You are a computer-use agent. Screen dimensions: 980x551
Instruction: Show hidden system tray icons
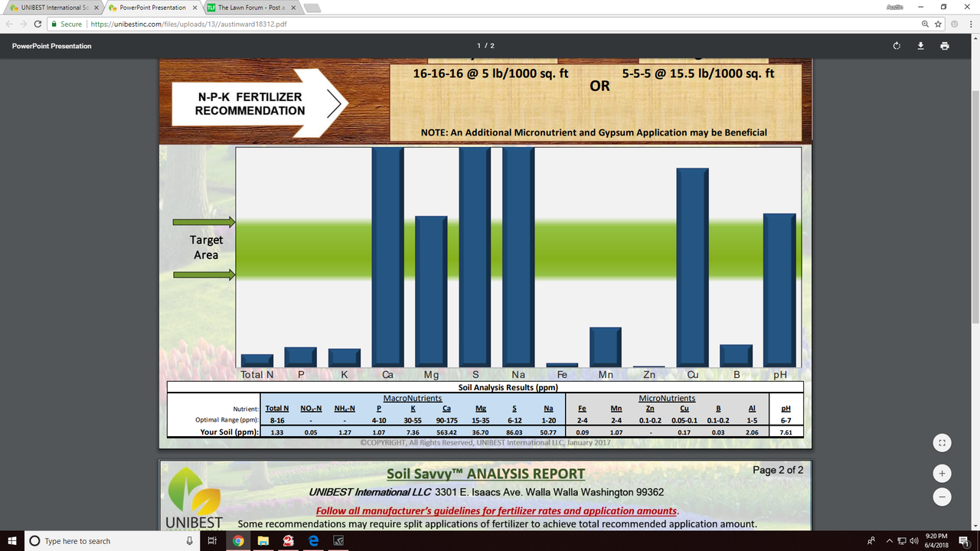pos(890,541)
